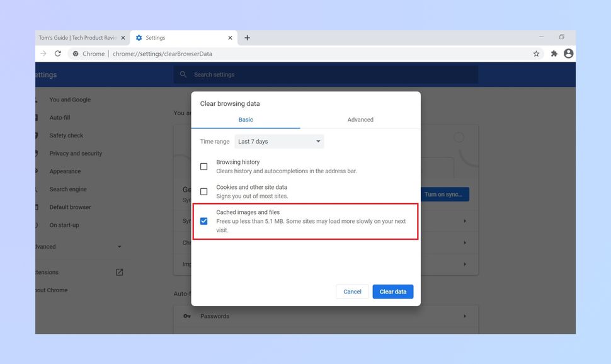Click the Cancel button
611x364 pixels.
351,291
